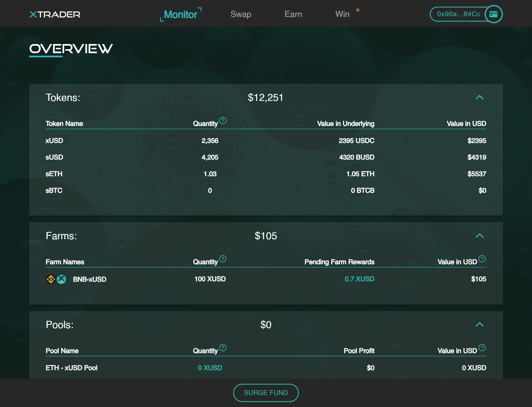Click Tokens Value in USD header
Viewport: 532px width, 407px height.
[466, 124]
